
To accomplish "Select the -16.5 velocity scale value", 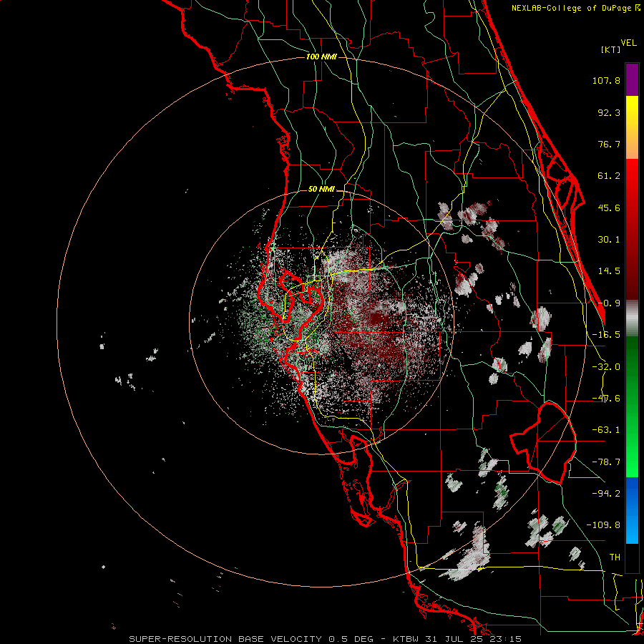I will pos(606,335).
